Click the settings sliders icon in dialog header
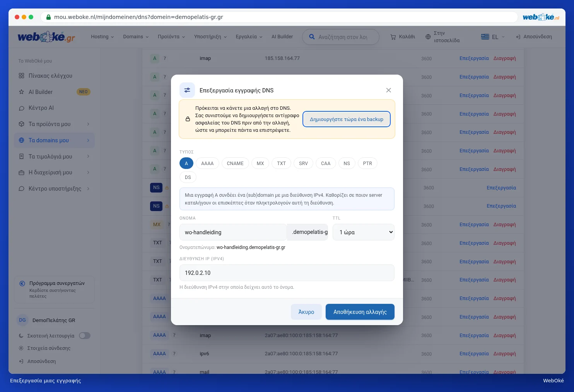The height and width of the screenshot is (392, 574). [x=187, y=90]
